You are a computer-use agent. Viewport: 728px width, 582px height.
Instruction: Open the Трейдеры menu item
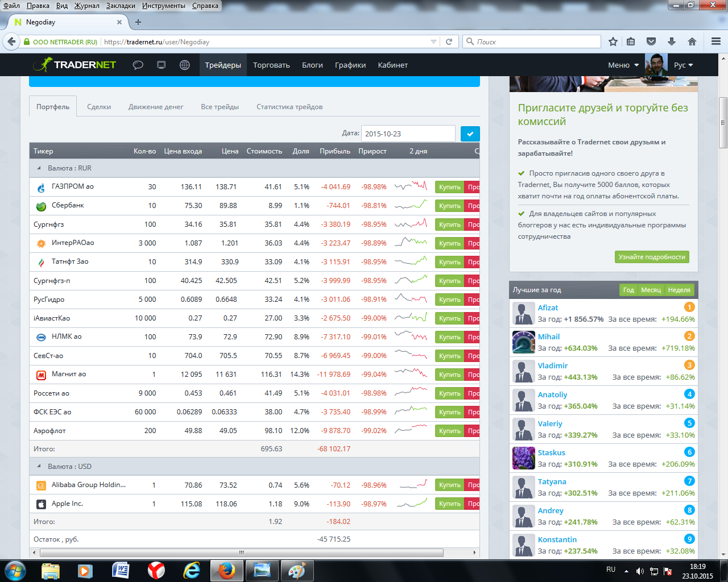coord(223,65)
